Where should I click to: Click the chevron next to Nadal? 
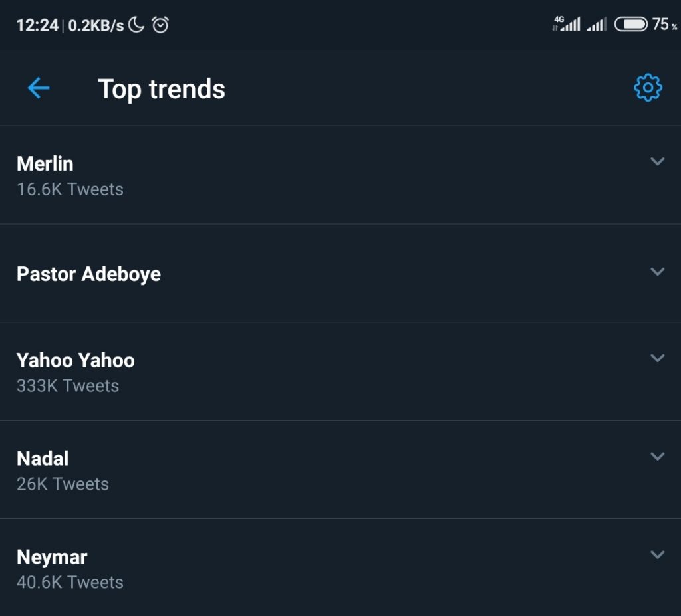(657, 457)
